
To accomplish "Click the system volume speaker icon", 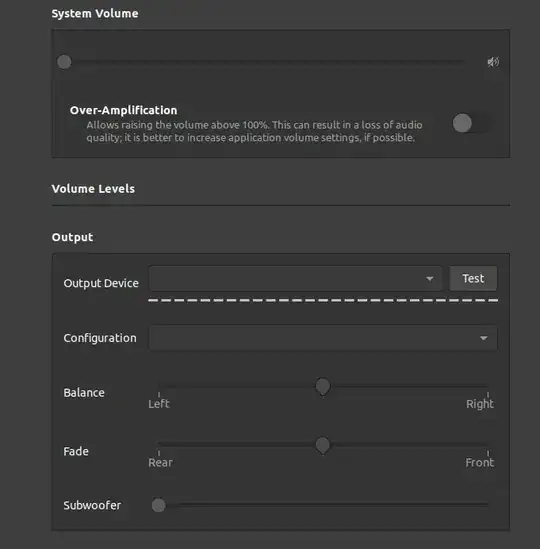I will [x=493, y=62].
